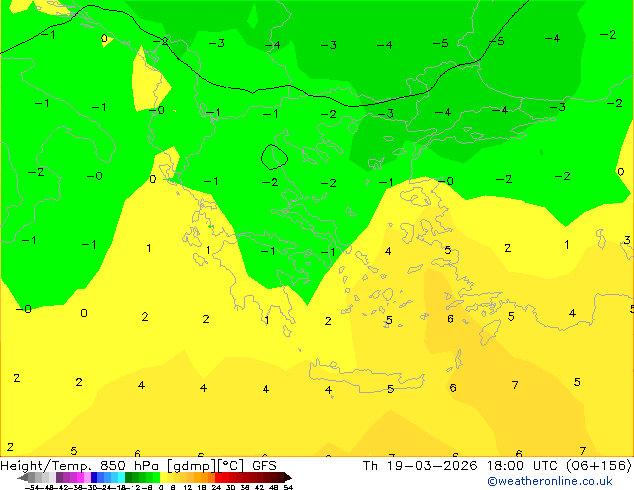Image resolution: width=634 pixels, height=490 pixels.
Task: Click the '24' legend scale label
Action: click(216, 488)
